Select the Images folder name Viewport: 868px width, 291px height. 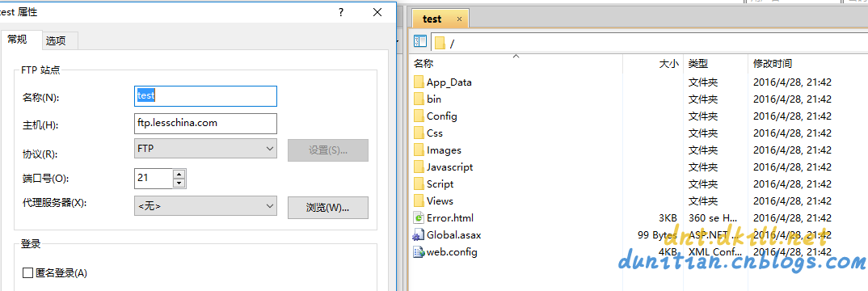tap(444, 150)
